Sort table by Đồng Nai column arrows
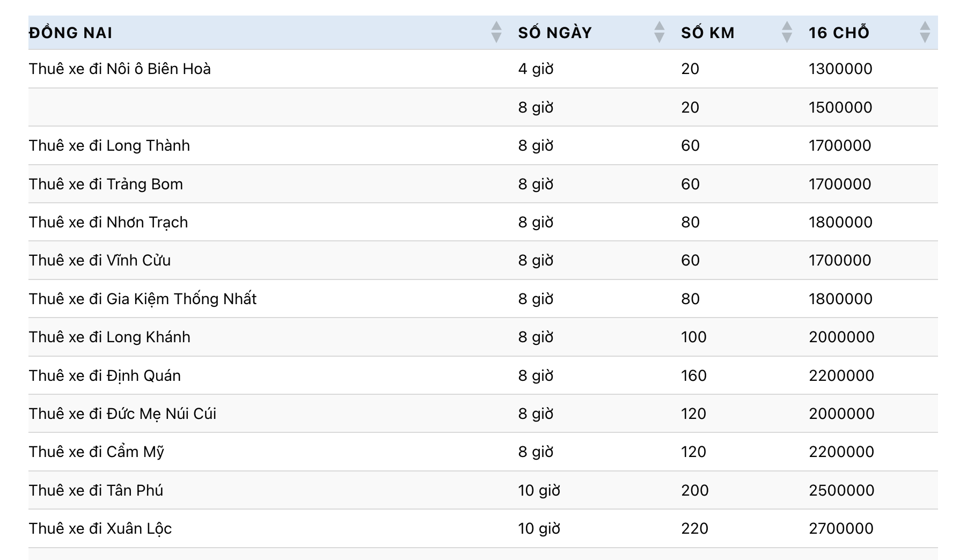Image resolution: width=967 pixels, height=560 pixels. pos(496,32)
